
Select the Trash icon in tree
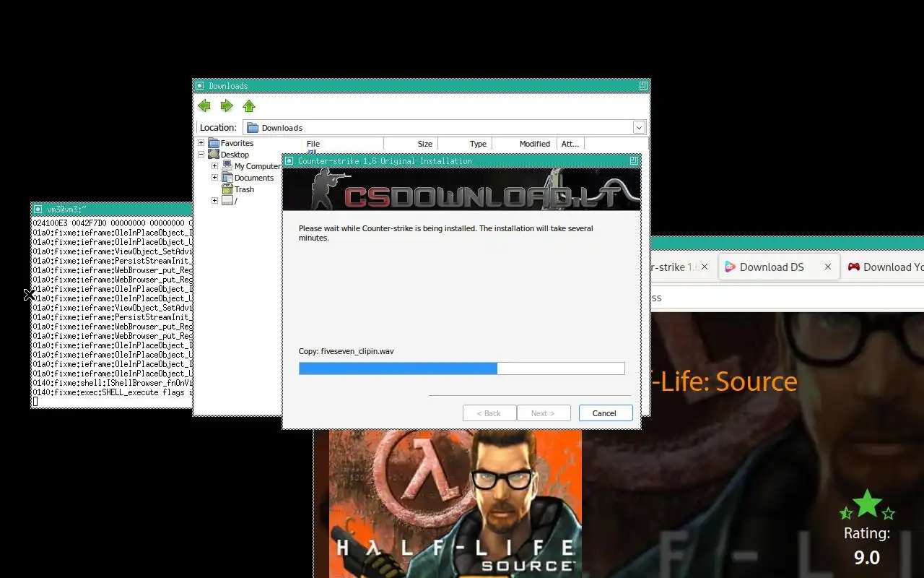(x=227, y=189)
